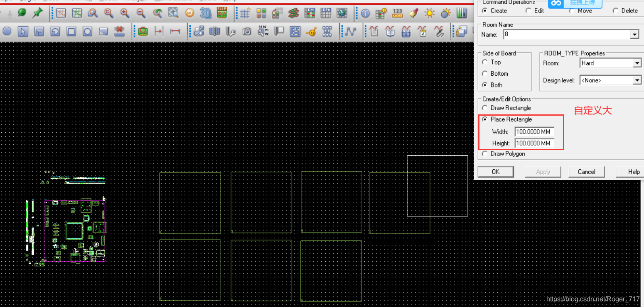
Task: Click the Zoom Out magnifier icon
Action: (141, 13)
